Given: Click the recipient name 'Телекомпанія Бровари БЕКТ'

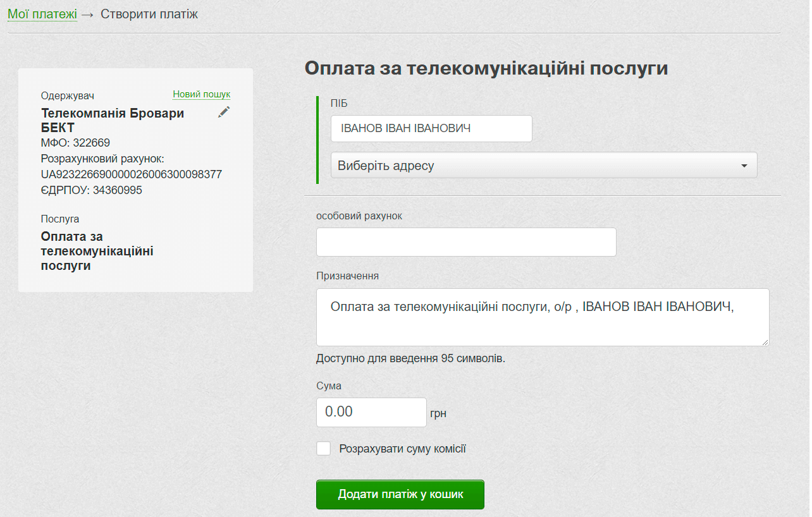Looking at the screenshot, I should point(113,120).
